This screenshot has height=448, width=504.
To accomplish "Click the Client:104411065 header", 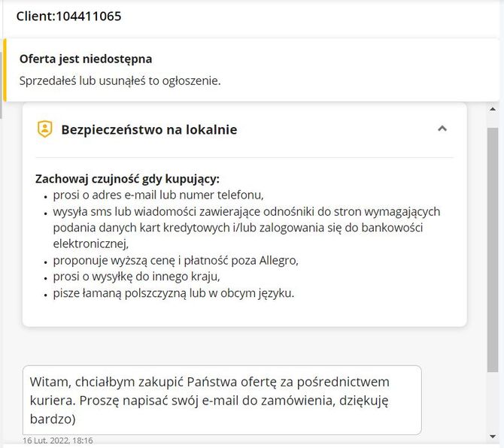I will click(x=68, y=16).
